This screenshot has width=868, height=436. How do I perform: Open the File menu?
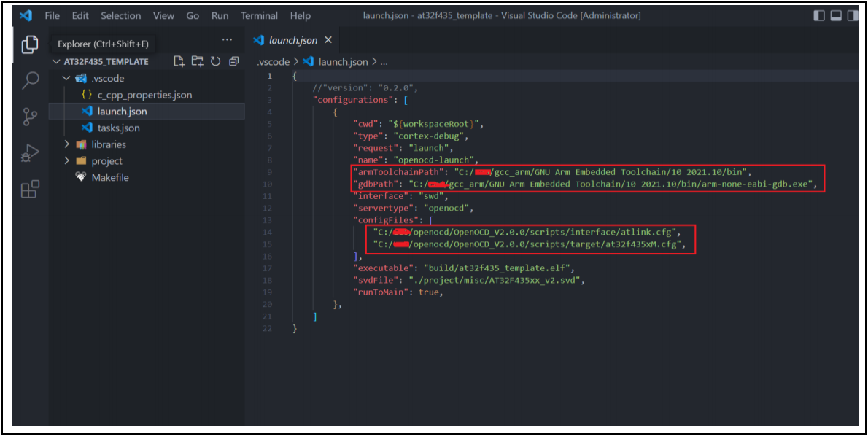pos(52,15)
